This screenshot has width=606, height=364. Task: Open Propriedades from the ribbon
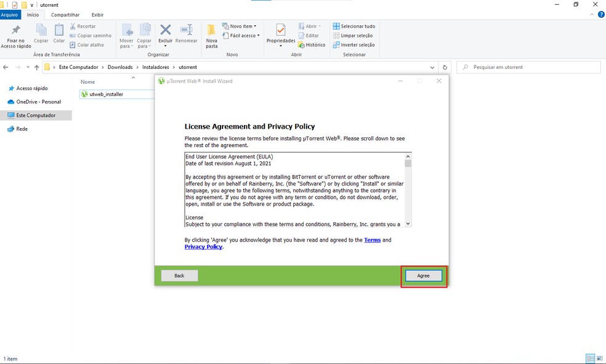point(280,35)
